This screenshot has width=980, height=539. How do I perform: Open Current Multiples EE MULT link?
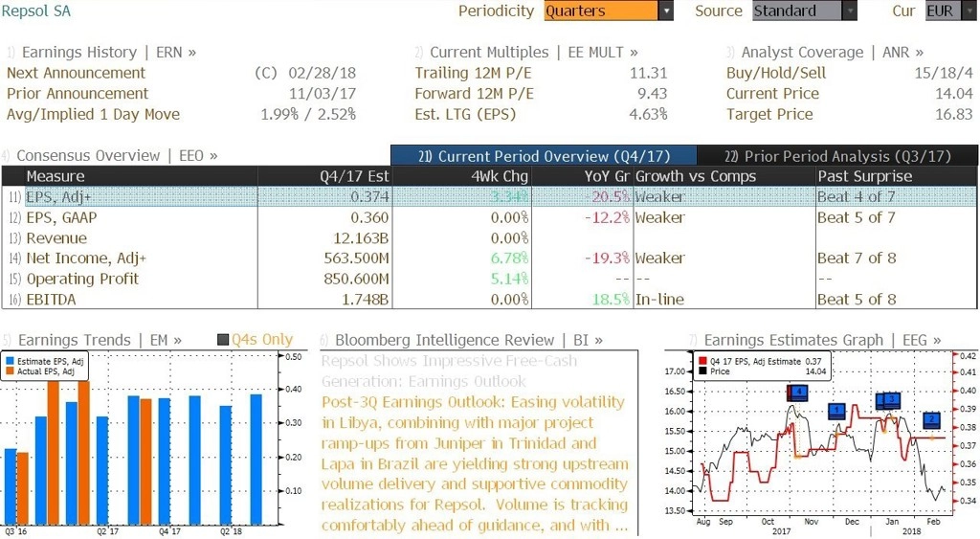point(534,53)
